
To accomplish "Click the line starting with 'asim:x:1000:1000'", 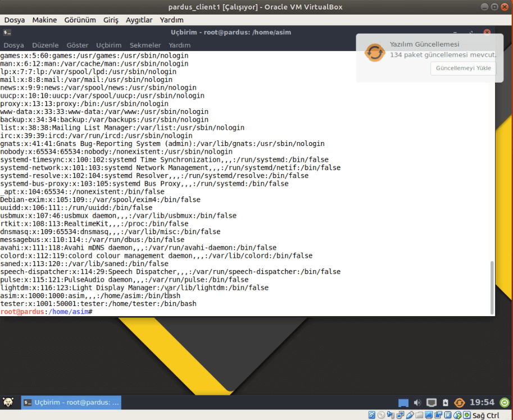I will 90,296.
